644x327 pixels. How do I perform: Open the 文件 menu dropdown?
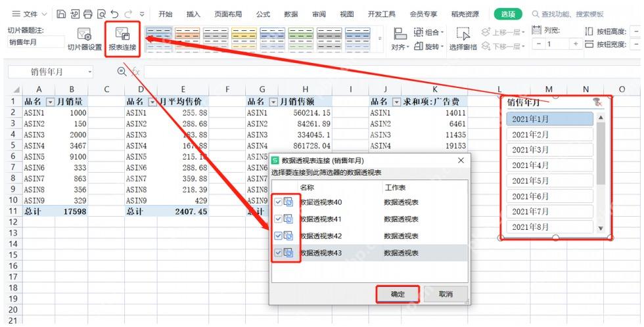click(x=30, y=14)
